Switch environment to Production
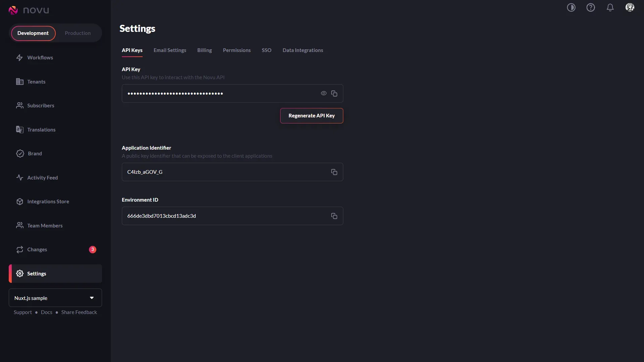644x362 pixels. pos(78,33)
